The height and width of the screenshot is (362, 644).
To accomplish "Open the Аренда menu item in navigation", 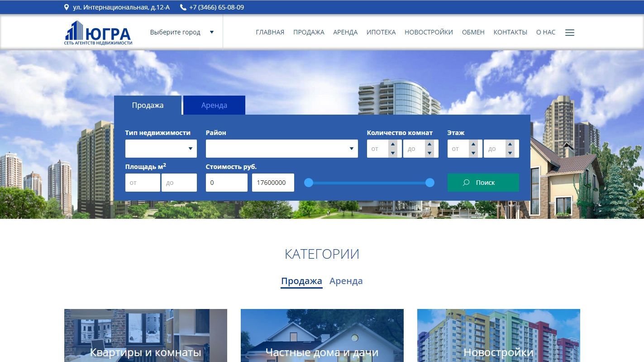I will pos(345,32).
